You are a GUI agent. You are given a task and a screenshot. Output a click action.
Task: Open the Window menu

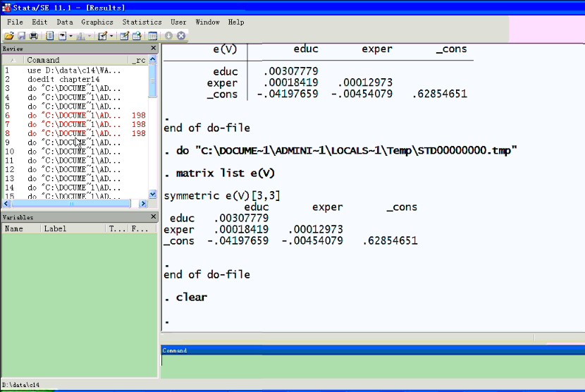tap(207, 22)
